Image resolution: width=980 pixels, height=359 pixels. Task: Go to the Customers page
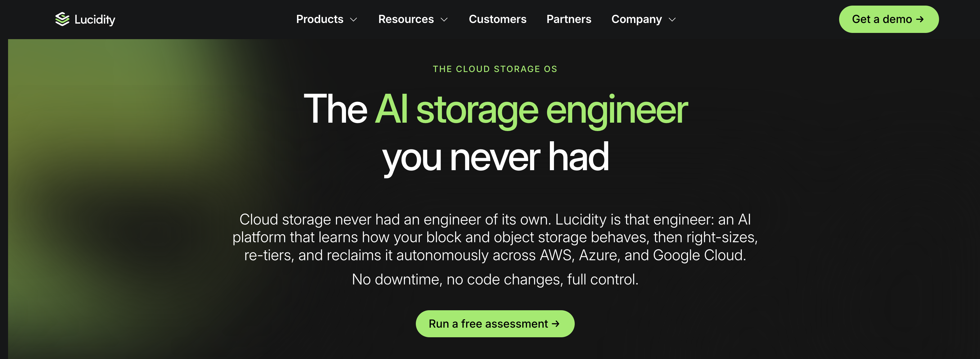(x=497, y=19)
